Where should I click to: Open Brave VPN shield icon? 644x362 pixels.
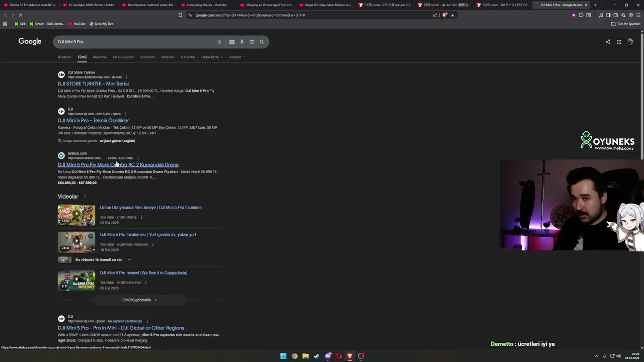pyautogui.click(x=630, y=15)
